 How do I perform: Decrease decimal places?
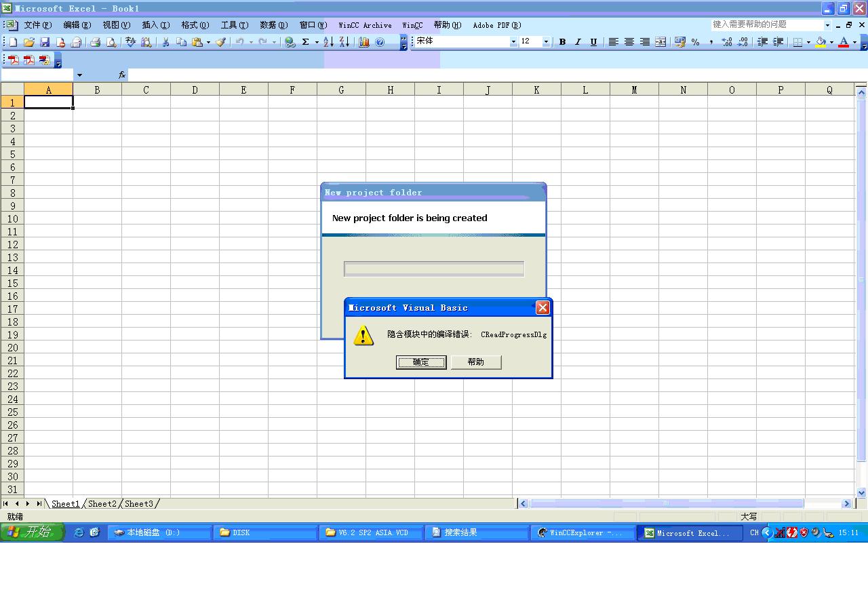[743, 42]
